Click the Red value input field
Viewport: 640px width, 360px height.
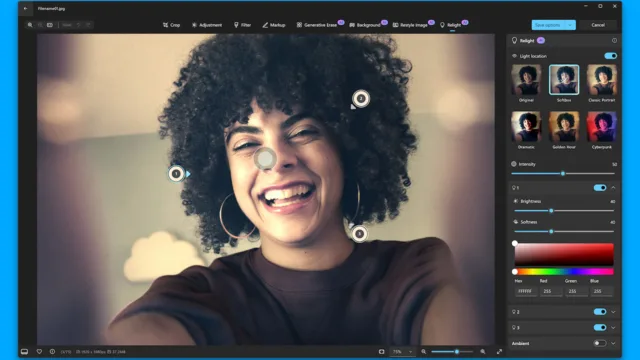(x=551, y=291)
